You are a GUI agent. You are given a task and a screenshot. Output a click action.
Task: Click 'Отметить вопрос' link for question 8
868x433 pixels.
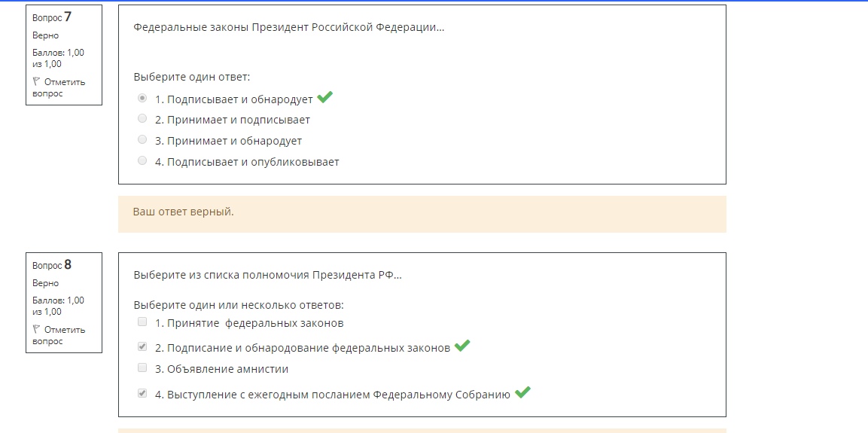(x=59, y=336)
